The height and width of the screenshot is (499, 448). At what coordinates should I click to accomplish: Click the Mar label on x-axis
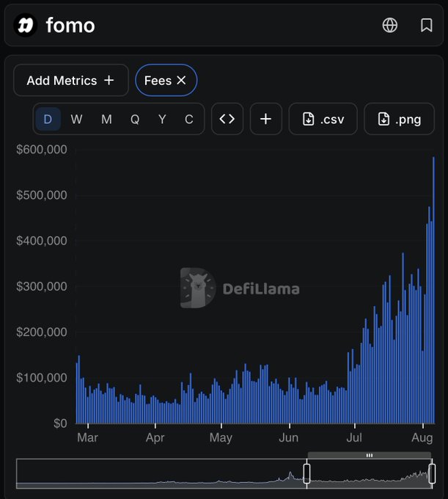point(87,438)
